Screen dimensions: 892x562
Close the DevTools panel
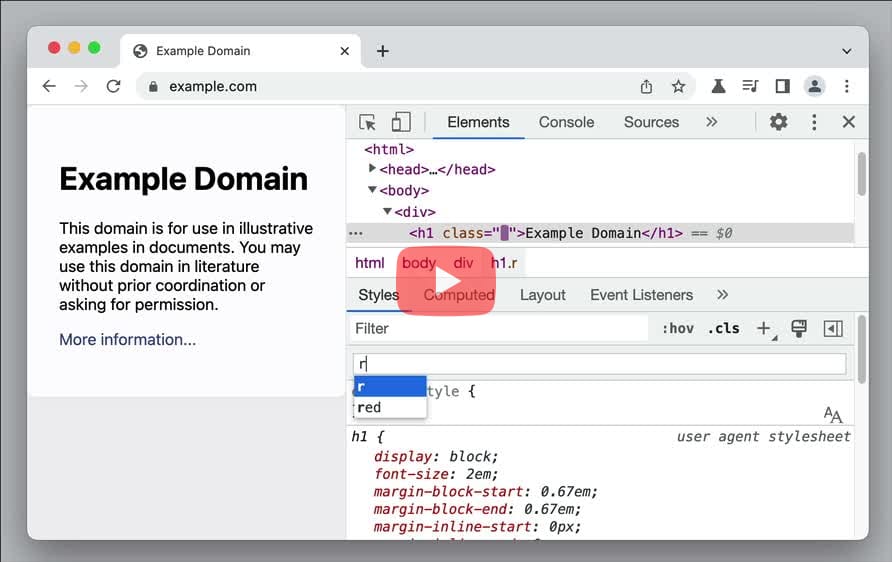coord(848,122)
